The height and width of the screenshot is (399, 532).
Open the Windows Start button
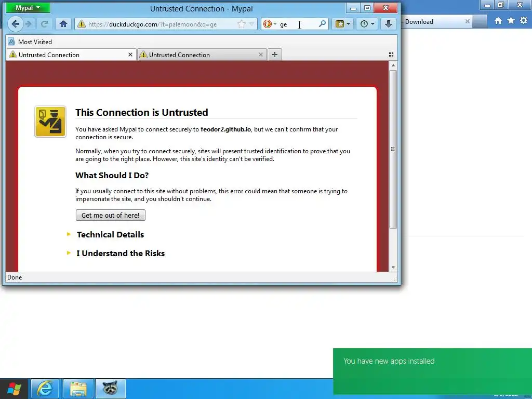pos(14,389)
